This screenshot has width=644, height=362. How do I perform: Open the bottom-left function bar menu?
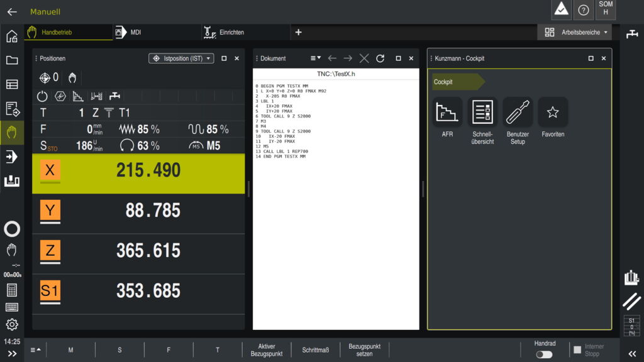point(35,350)
